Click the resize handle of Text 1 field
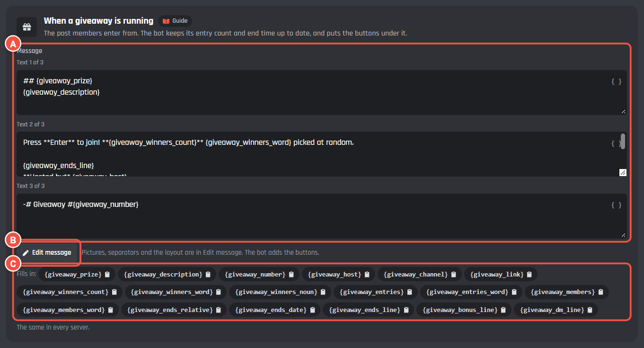 point(623,111)
